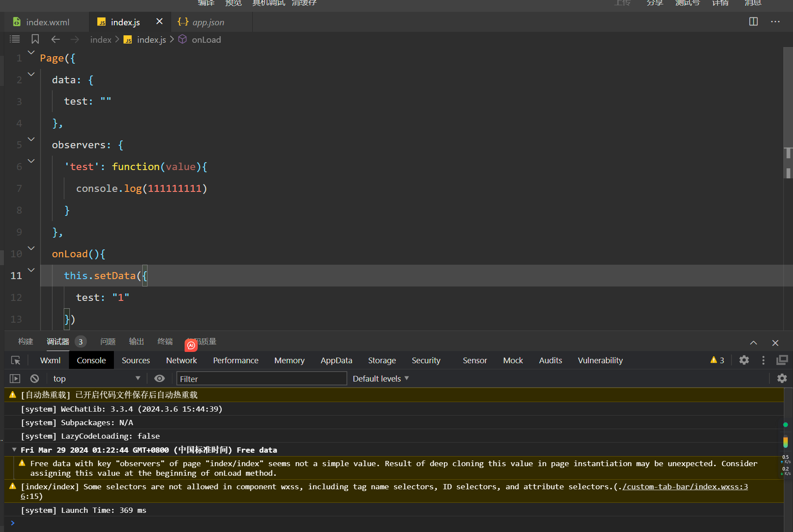Focus the console Filter input
The image size is (793, 532).
coord(261,379)
